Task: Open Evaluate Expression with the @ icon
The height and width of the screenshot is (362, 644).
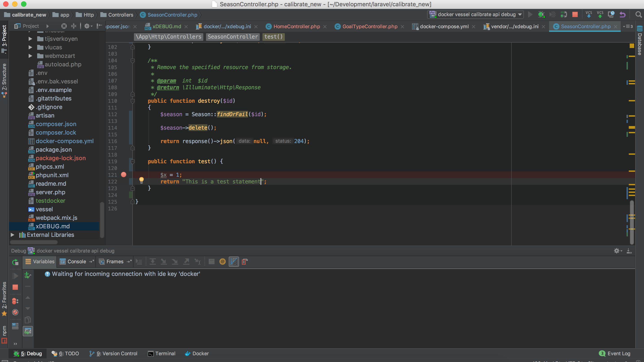Action: coord(222,262)
